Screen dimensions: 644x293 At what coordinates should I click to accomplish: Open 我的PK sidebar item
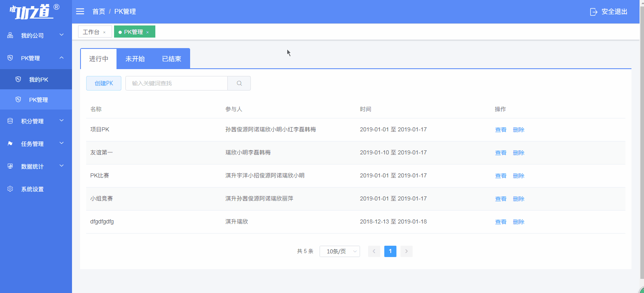click(x=36, y=80)
